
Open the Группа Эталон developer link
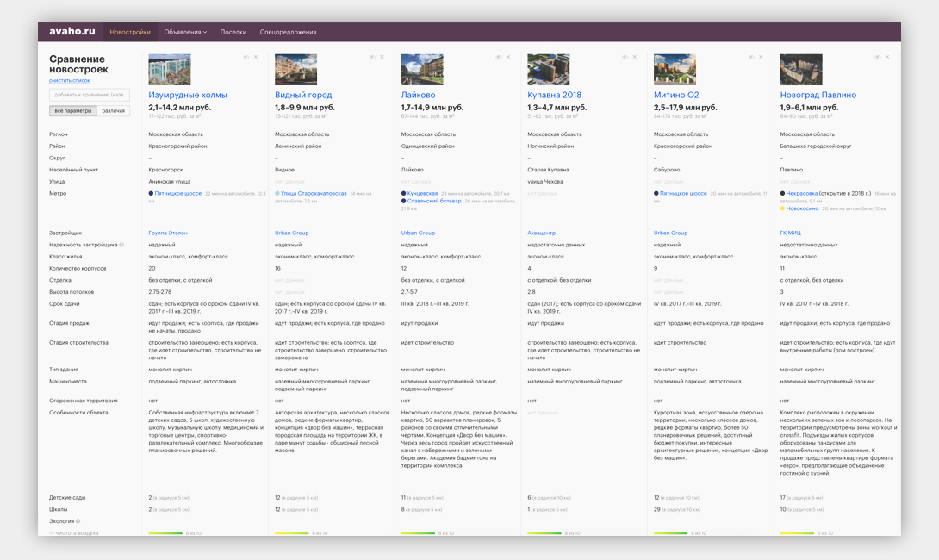pos(168,233)
